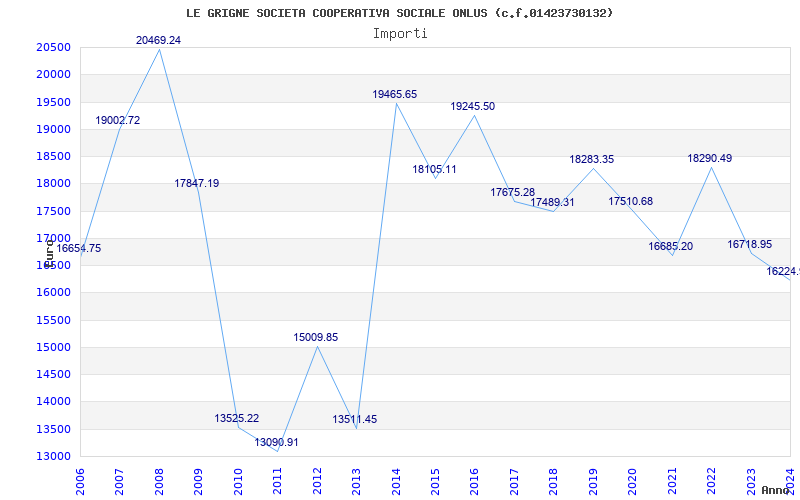Click y-axis value 20000

point(53,74)
